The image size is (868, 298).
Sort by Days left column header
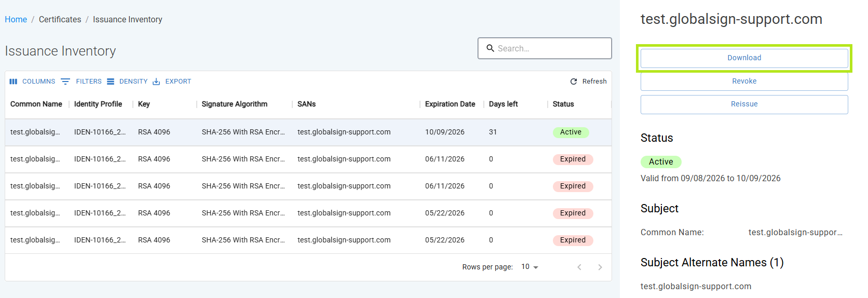tap(504, 104)
